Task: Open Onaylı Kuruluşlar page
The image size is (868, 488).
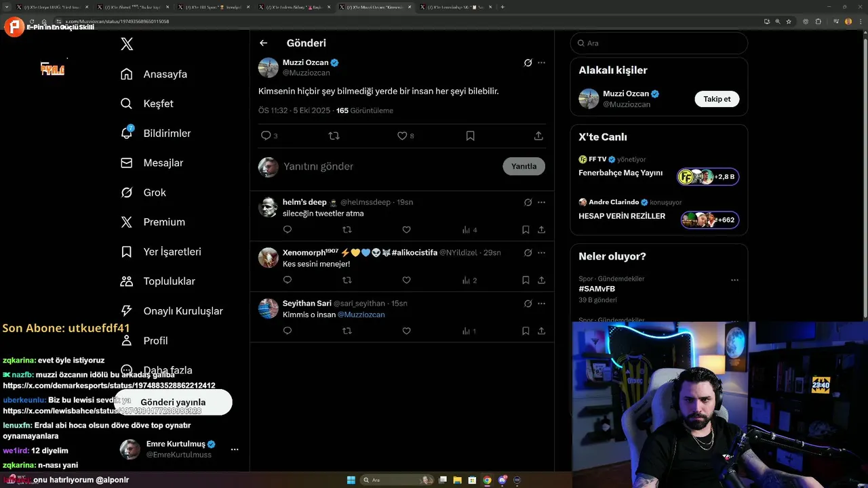Action: click(172, 311)
